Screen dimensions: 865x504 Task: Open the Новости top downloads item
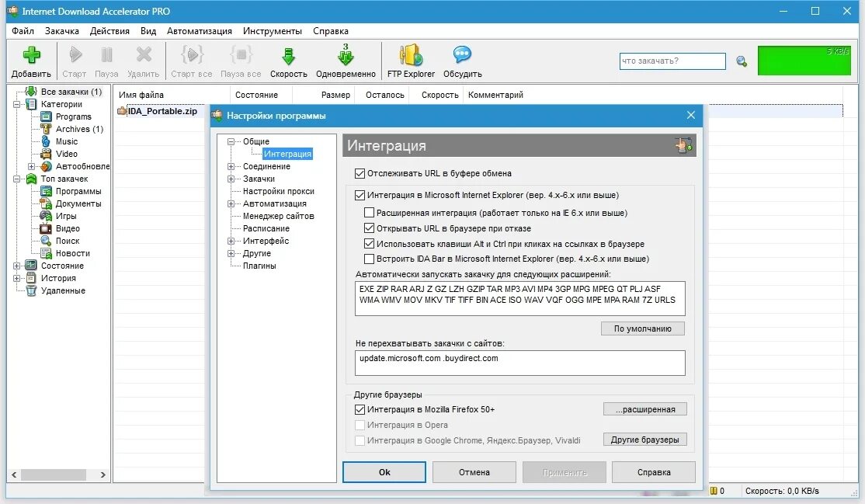pyautogui.click(x=72, y=253)
